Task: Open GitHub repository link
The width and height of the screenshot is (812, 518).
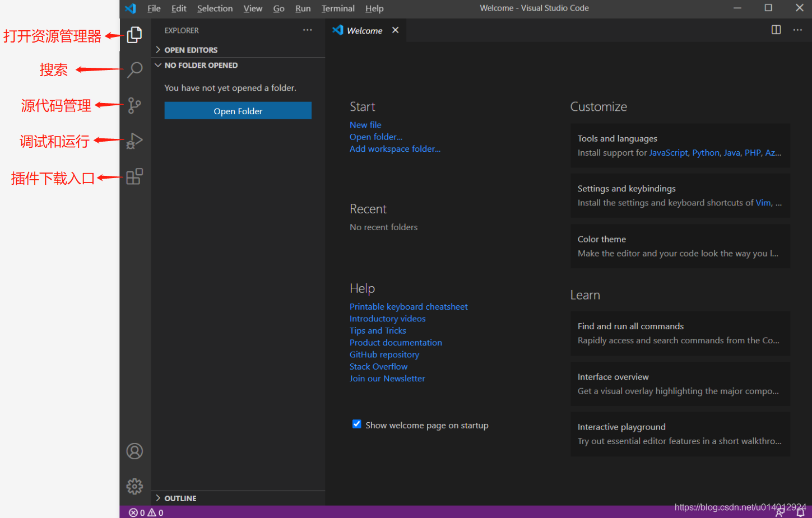Action: pyautogui.click(x=384, y=354)
